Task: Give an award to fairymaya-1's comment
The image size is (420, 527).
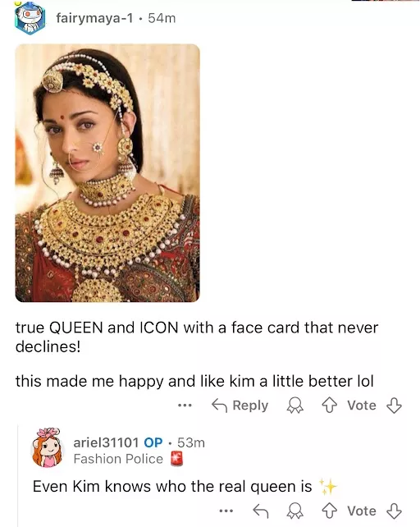Action: coord(295,406)
